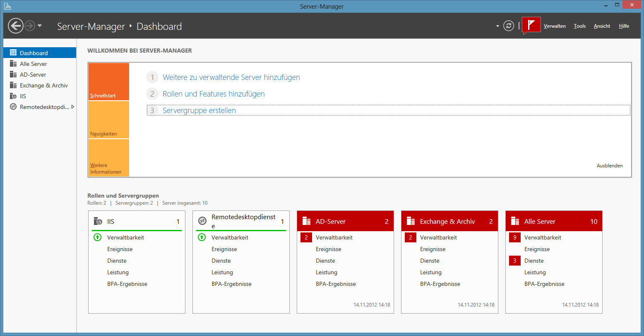
Task: Open the Ansicht menu
Action: click(602, 26)
